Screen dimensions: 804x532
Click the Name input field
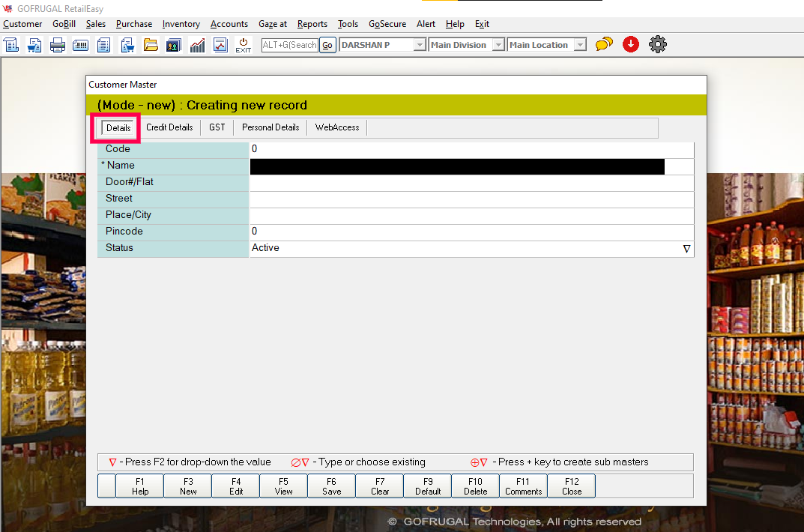472,166
